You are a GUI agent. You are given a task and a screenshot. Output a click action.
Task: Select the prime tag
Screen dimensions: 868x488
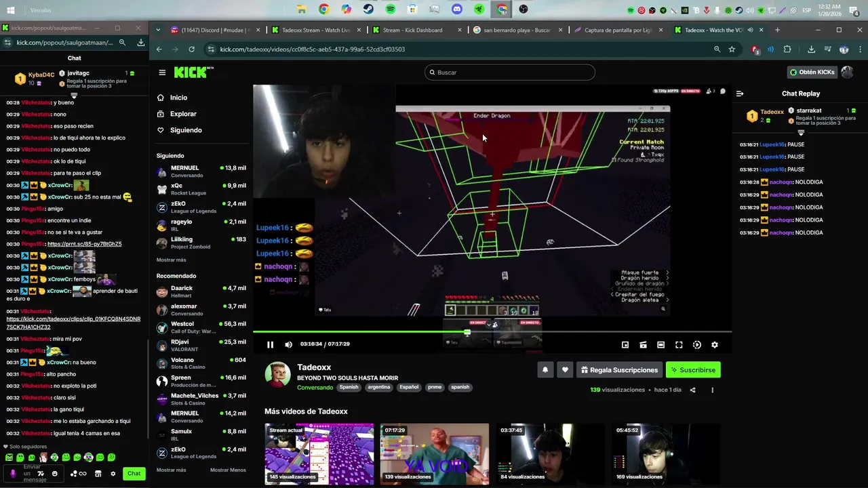click(435, 387)
